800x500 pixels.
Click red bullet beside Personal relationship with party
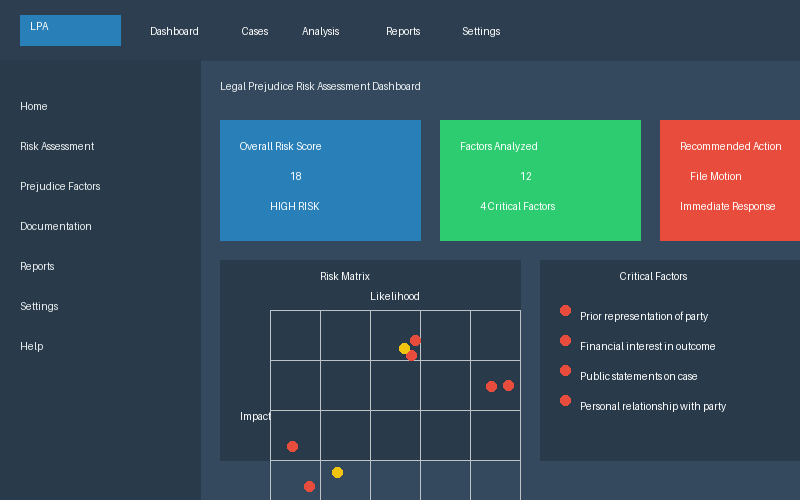pos(565,401)
